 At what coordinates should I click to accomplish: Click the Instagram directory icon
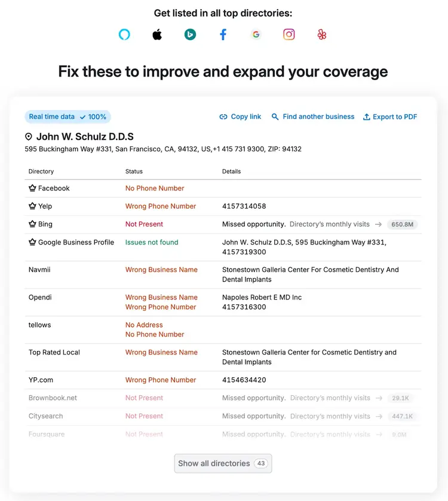[x=289, y=35]
